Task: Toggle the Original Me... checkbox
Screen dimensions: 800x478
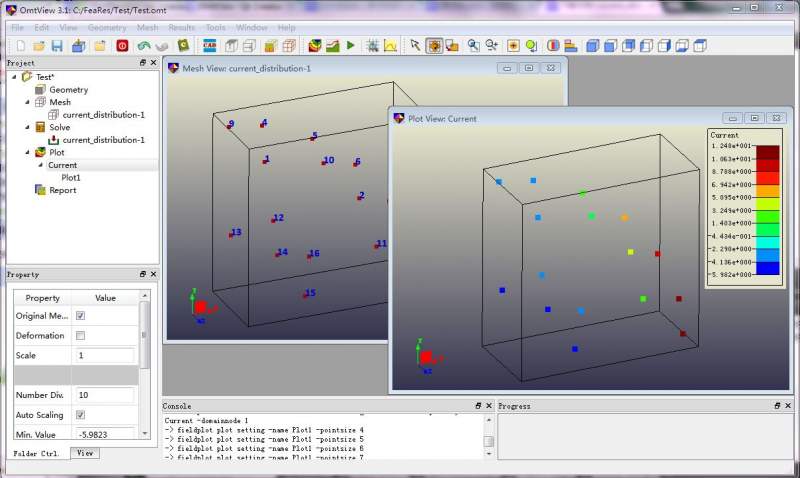Action: point(80,316)
